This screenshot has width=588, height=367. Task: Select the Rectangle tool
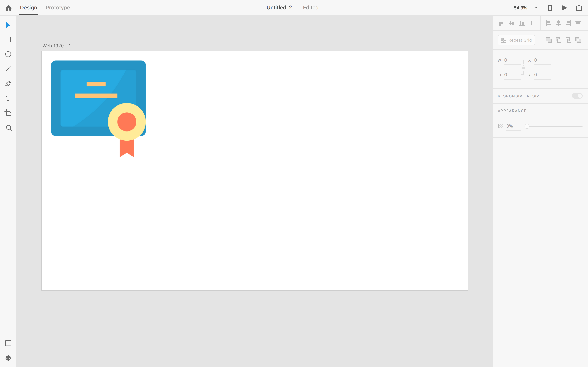tap(8, 40)
